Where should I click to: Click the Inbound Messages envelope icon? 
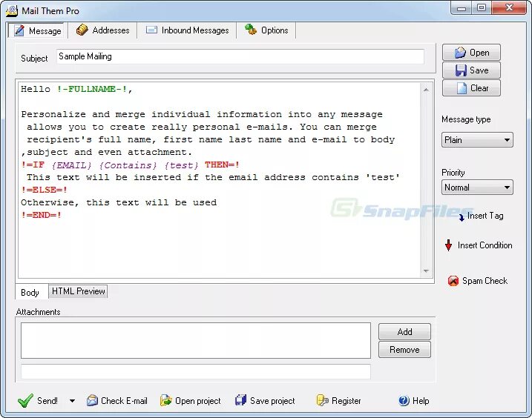151,30
